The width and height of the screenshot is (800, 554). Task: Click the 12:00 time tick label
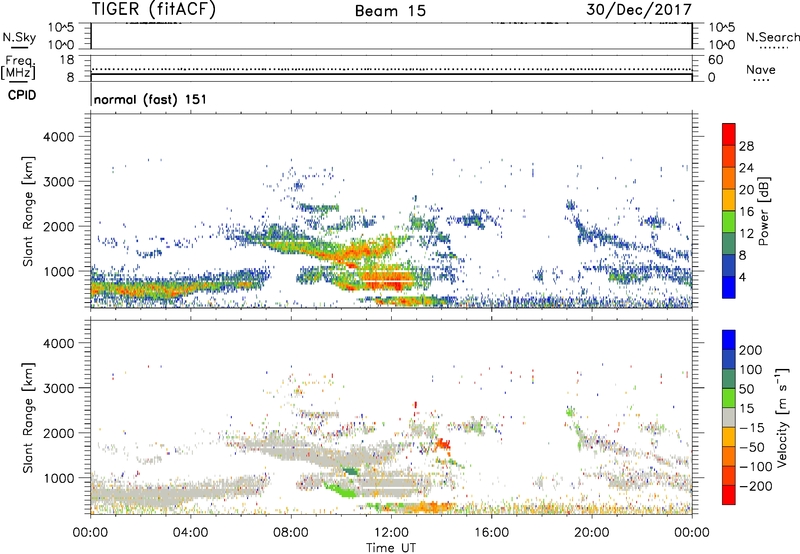(391, 533)
